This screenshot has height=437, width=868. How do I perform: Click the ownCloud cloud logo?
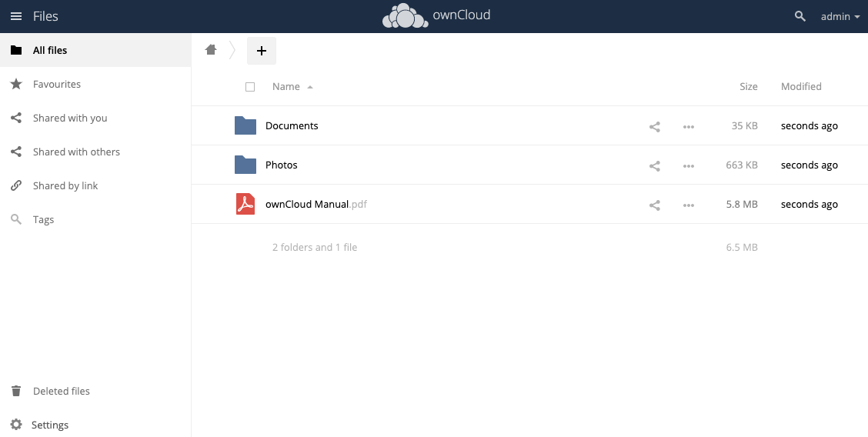point(406,15)
